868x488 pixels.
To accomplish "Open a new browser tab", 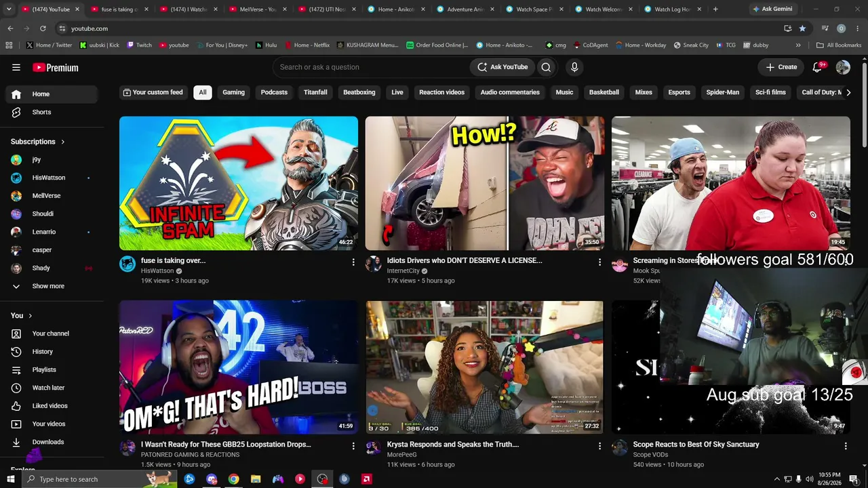I will [x=715, y=9].
